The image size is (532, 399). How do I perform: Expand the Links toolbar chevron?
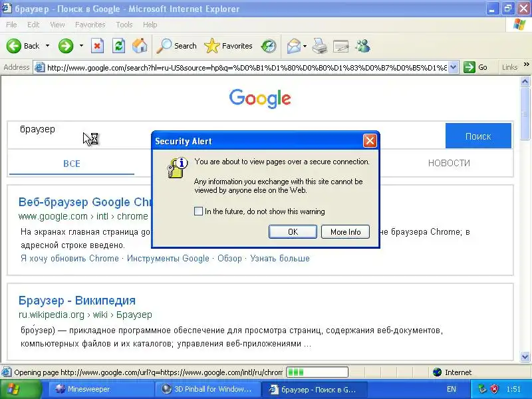pyautogui.click(x=526, y=65)
